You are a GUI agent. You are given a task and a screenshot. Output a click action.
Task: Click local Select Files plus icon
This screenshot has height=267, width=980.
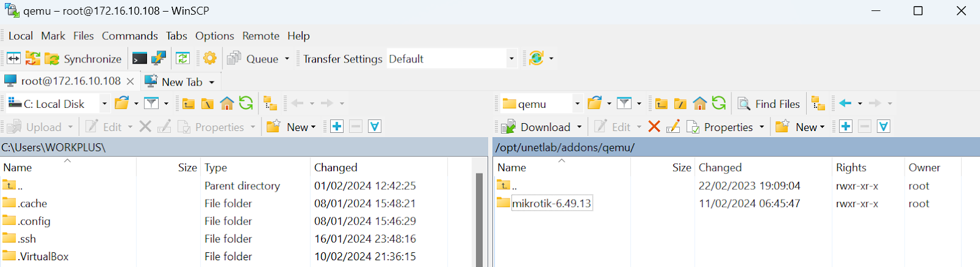[337, 127]
